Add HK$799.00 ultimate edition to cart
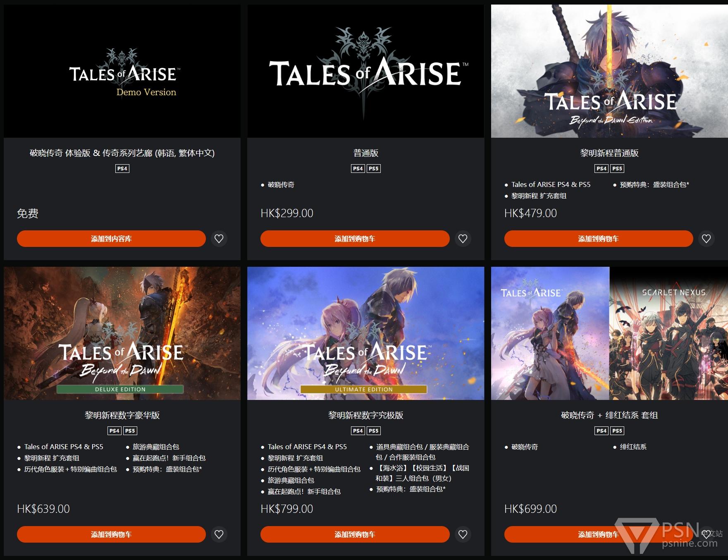The width and height of the screenshot is (728, 560). (x=355, y=534)
